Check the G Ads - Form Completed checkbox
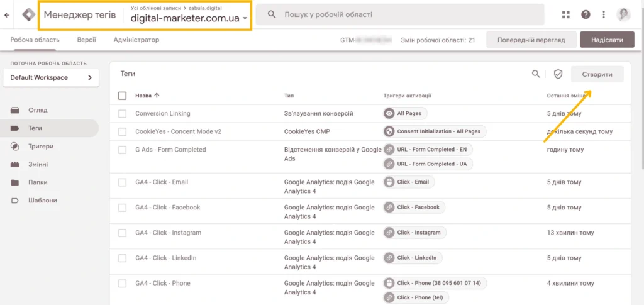This screenshot has width=644, height=305. [122, 150]
